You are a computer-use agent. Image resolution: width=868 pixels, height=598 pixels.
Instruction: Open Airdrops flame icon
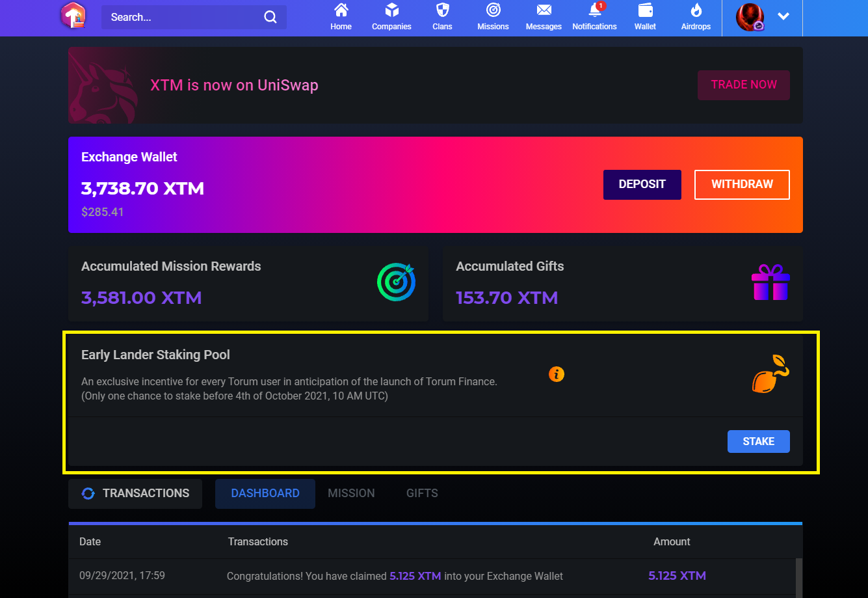[x=696, y=10]
